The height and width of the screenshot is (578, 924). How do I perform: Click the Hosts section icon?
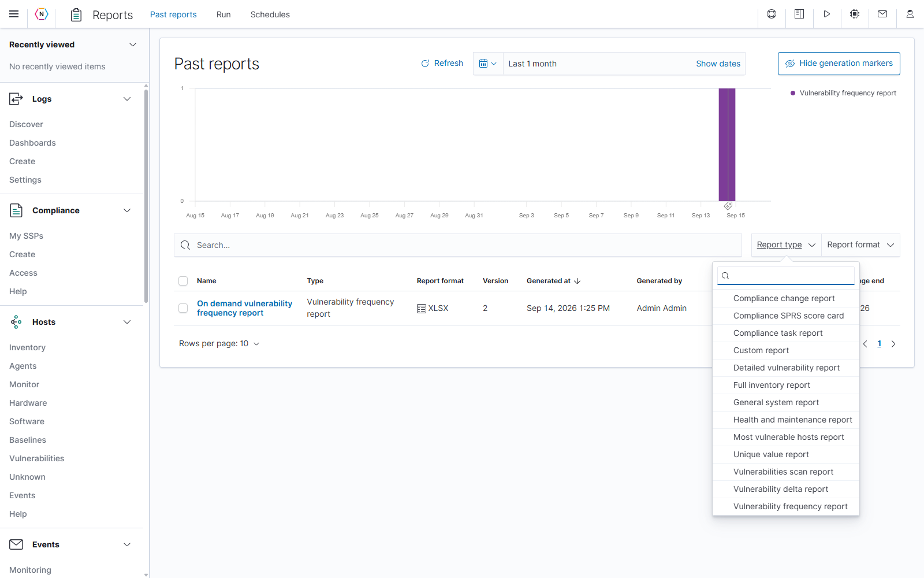coord(16,322)
